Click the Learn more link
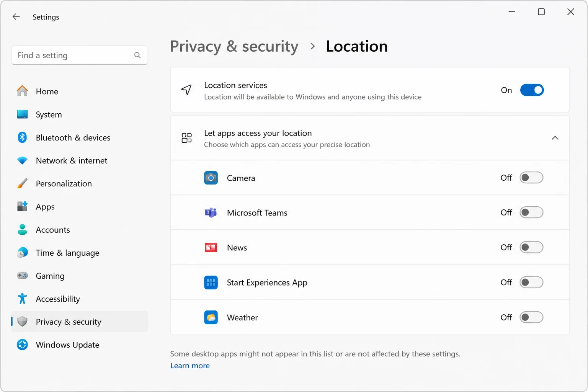Viewport: 588px width, 392px height. (x=190, y=366)
